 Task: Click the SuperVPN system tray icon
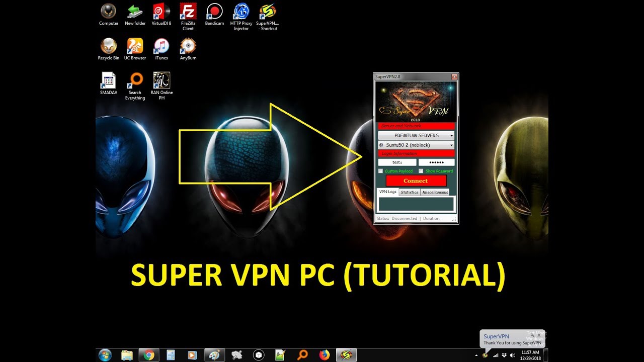point(485,355)
